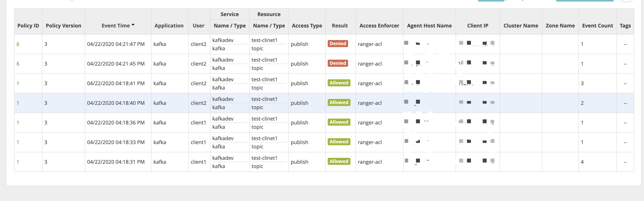Viewport: 644px width, 201px height.
Task: Click the Denied badge on the 04:21:45 PM row
Action: [x=338, y=63]
